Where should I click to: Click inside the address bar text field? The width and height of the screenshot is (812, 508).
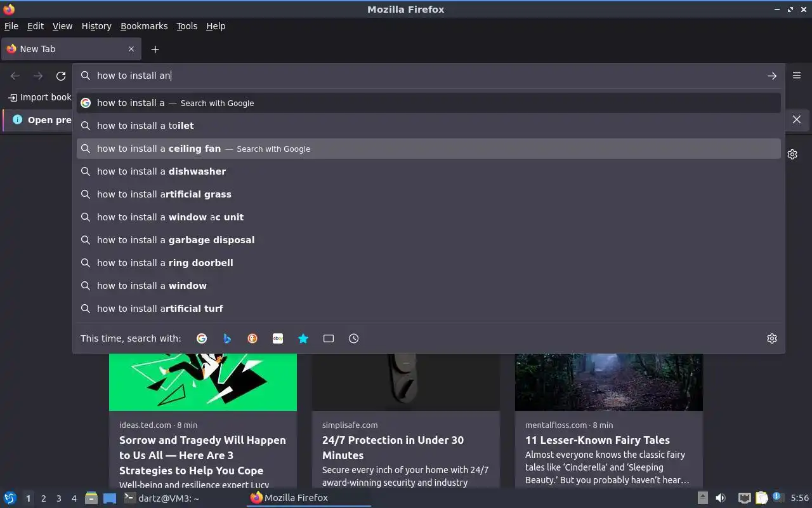429,76
